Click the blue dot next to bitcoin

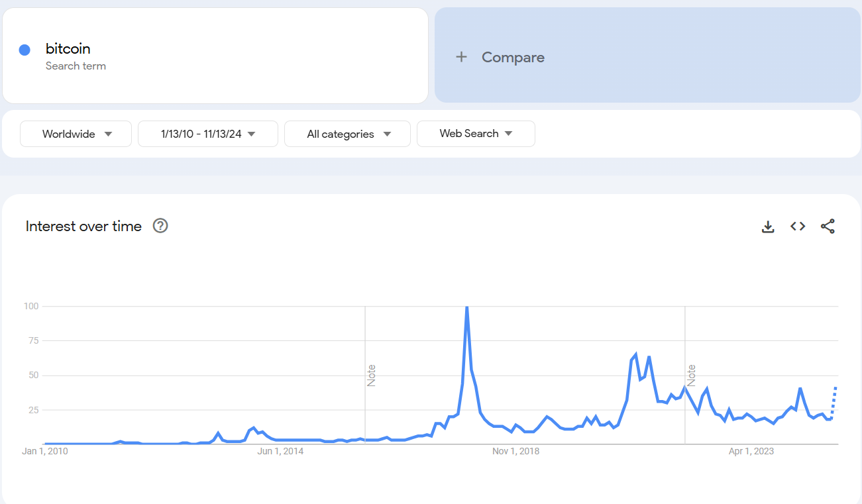click(25, 50)
